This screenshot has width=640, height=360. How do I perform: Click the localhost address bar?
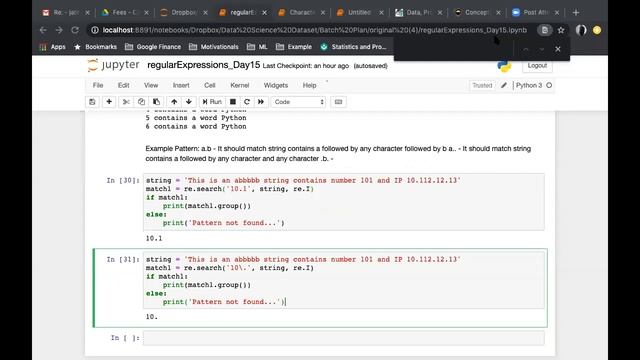pos(314,30)
